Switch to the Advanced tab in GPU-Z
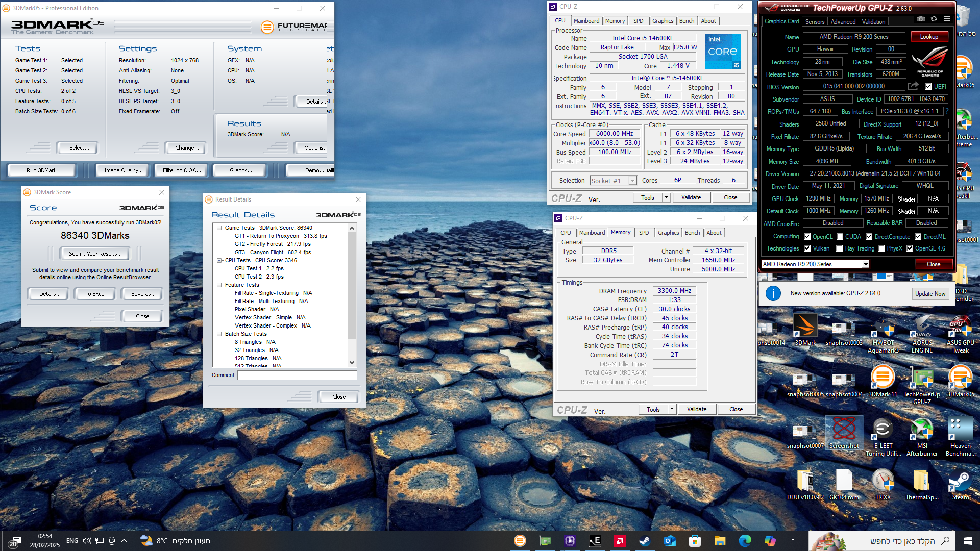 click(x=843, y=22)
